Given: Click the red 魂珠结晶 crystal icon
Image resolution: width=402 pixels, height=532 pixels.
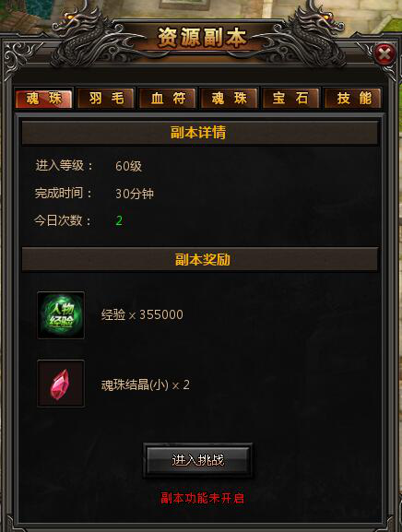Looking at the screenshot, I should pyautogui.click(x=61, y=384).
